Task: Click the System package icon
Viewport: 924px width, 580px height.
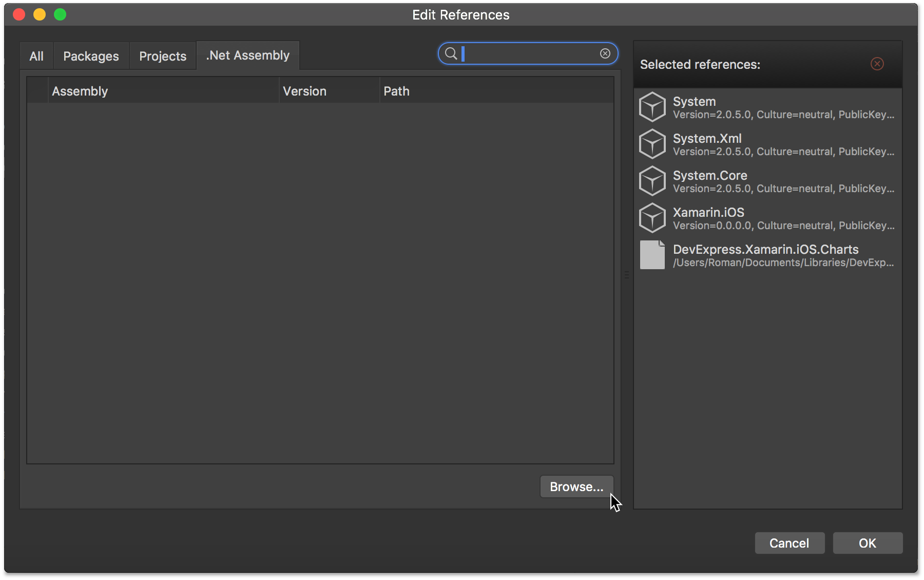Action: [652, 107]
